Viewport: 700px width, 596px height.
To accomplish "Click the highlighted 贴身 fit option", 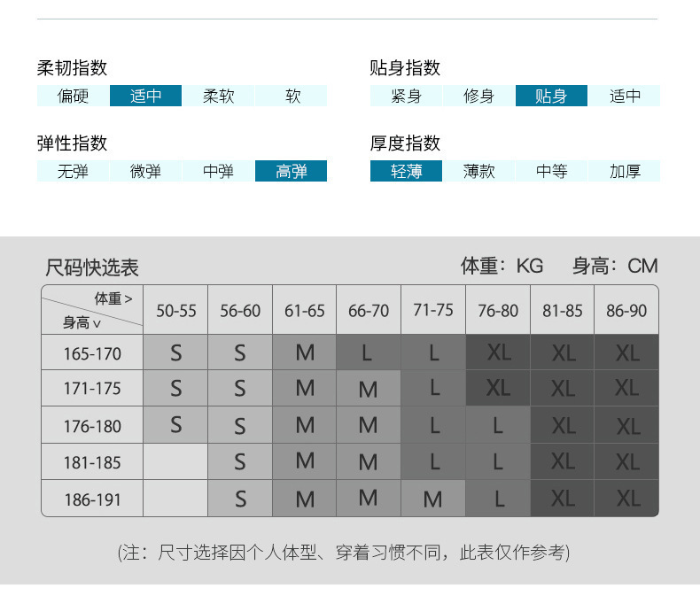I will pyautogui.click(x=551, y=96).
